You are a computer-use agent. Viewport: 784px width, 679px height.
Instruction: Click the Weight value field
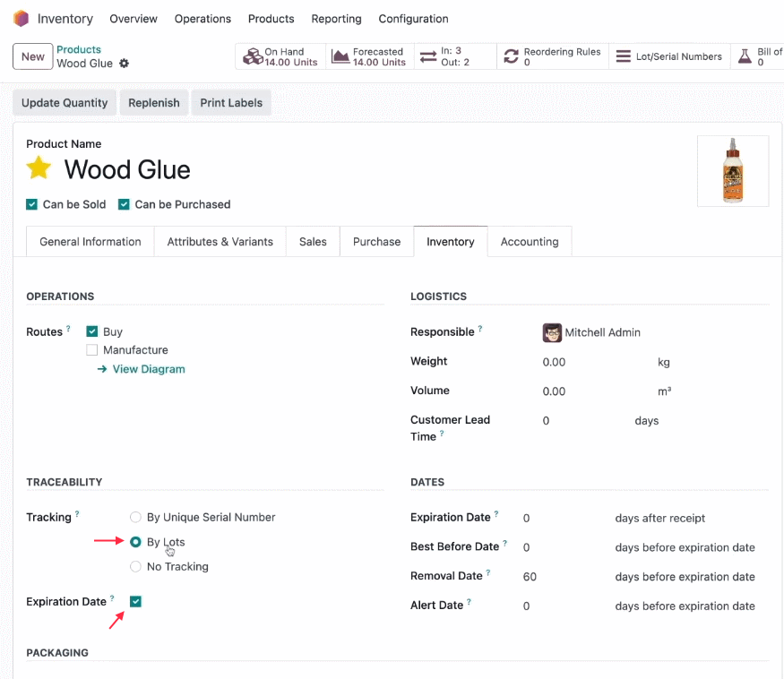[x=554, y=362]
